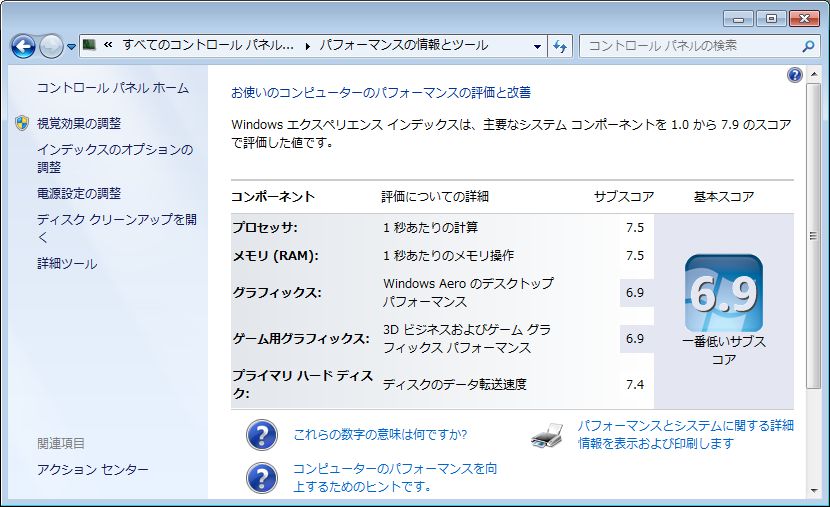Click the ディスクのデータ転送速度 description
Image resolution: width=830 pixels, height=507 pixels.
click(x=455, y=384)
